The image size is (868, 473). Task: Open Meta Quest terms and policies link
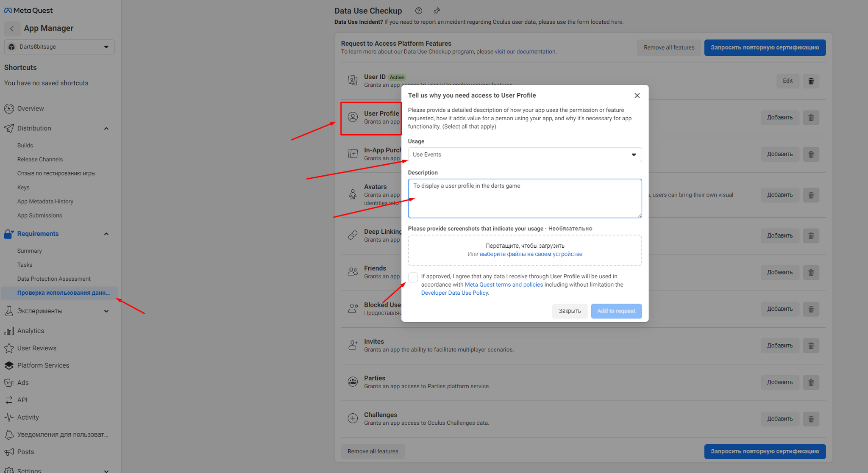[504, 285]
